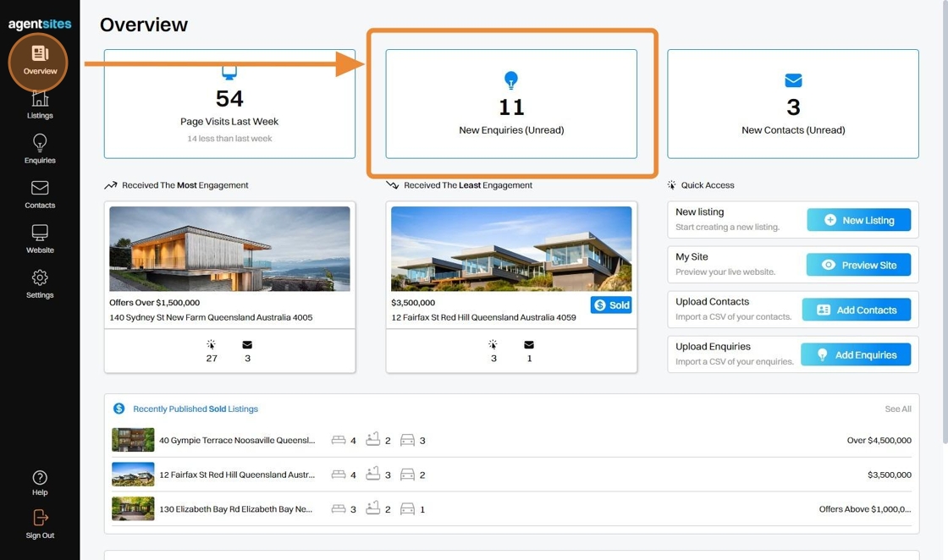The height and width of the screenshot is (560, 948).
Task: Click the bed icon in 130 Elizabeth Bay row
Action: click(x=339, y=509)
